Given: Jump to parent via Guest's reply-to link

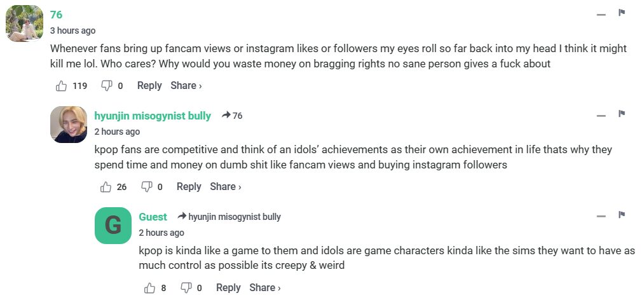Looking at the screenshot, I should click(x=234, y=217).
